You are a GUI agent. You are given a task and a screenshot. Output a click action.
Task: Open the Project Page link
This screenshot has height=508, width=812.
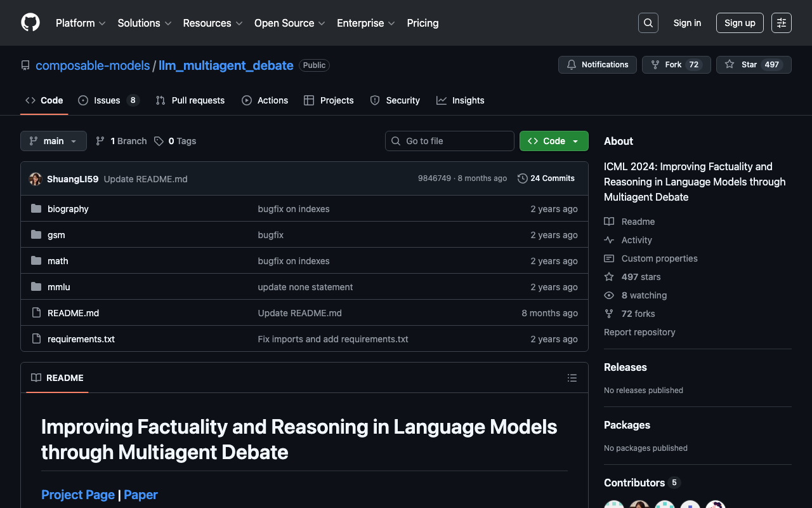pos(78,495)
